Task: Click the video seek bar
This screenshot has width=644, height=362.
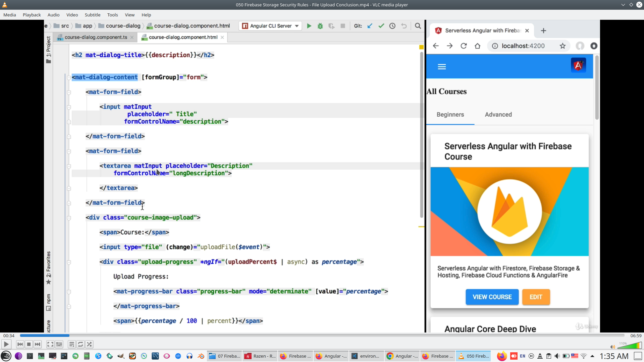Action: point(322,336)
